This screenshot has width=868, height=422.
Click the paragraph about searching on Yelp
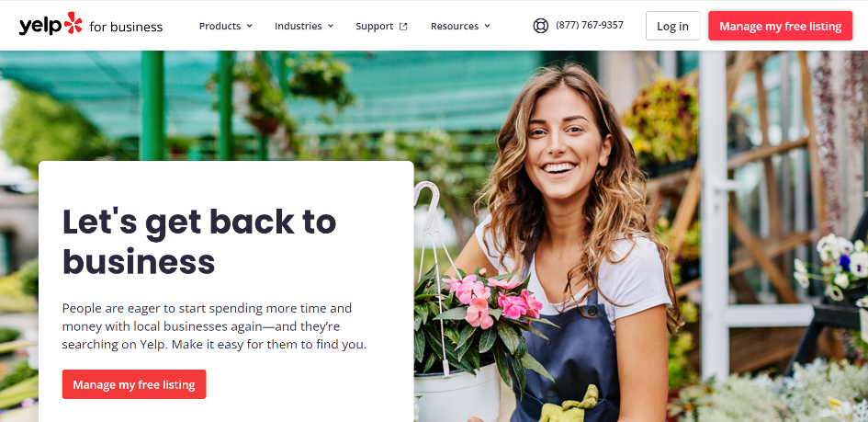point(214,326)
